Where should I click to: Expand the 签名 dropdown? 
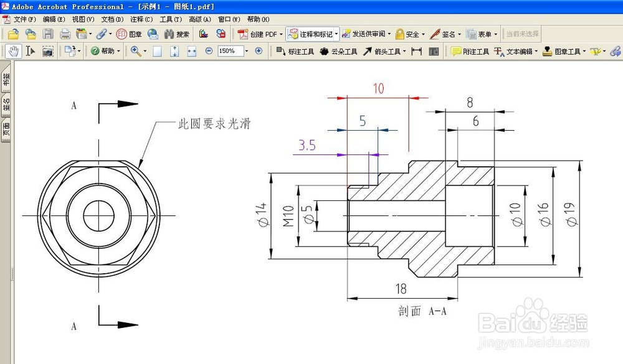(x=460, y=35)
